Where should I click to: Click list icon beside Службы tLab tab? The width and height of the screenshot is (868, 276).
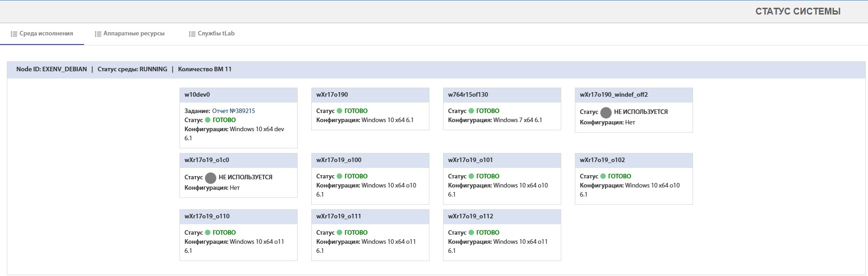192,34
